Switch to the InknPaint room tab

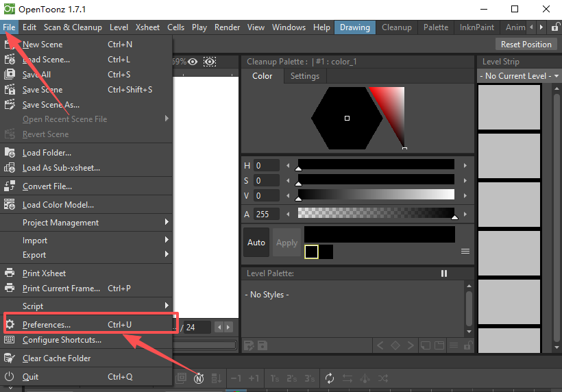pyautogui.click(x=477, y=27)
